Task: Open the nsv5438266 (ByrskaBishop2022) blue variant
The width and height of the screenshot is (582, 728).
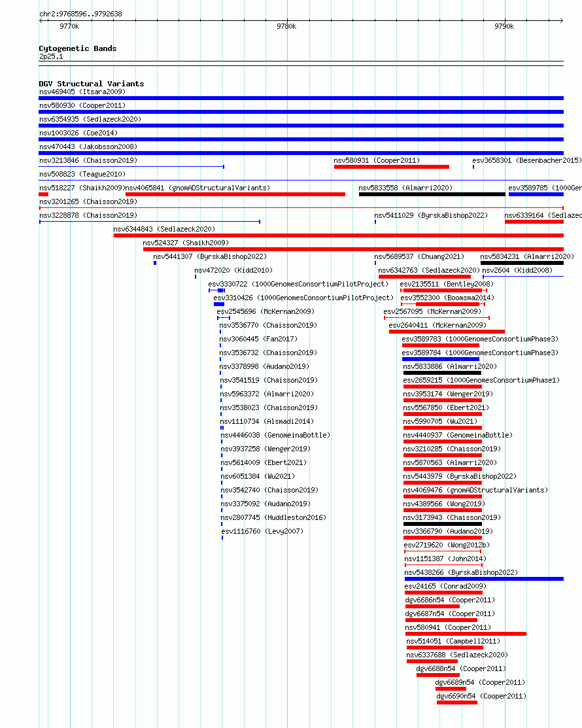Action: 484,579
